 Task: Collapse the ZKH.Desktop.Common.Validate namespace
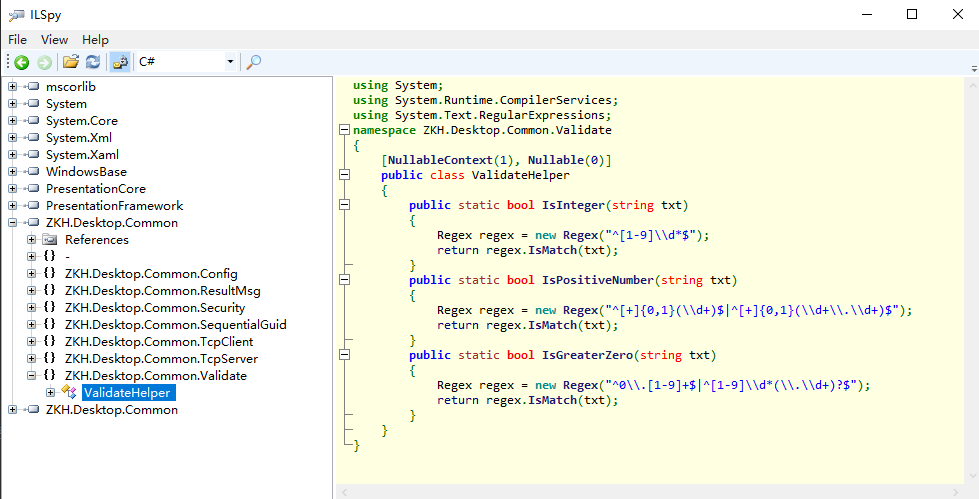31,375
